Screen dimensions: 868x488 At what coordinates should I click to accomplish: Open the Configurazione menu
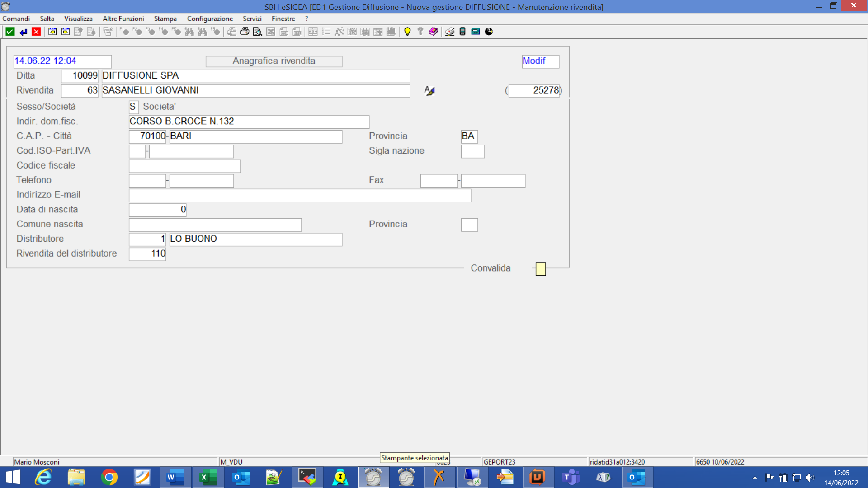(x=210, y=19)
